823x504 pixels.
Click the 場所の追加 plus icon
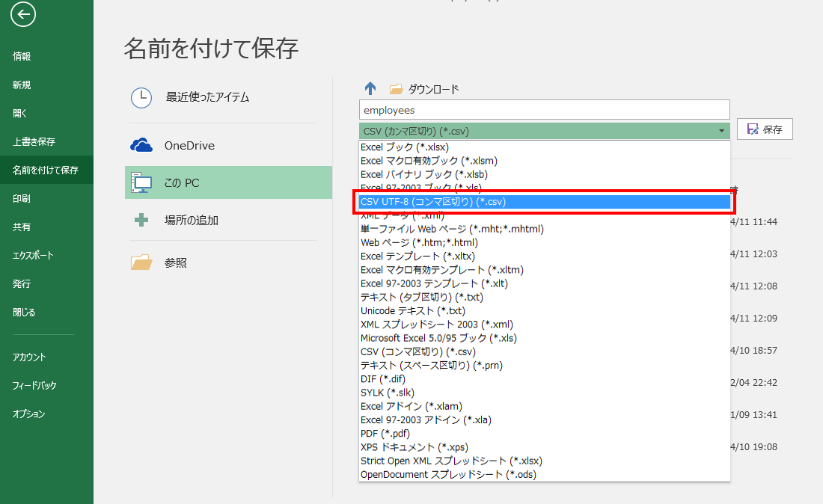(141, 220)
